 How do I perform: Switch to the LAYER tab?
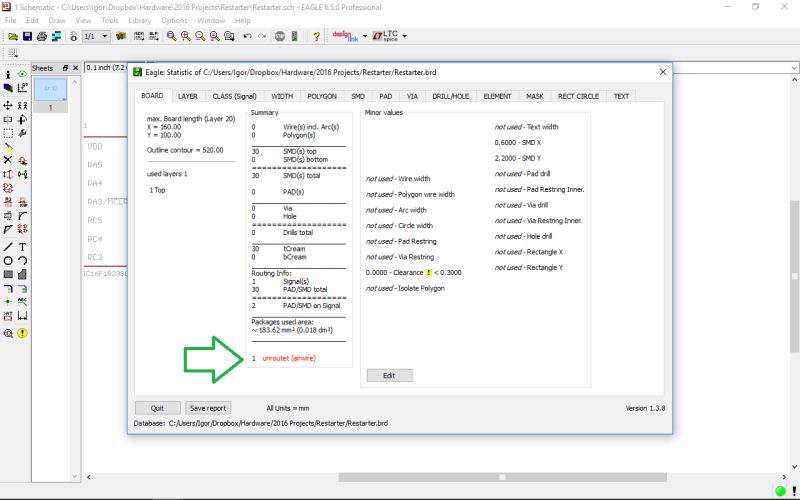point(188,96)
